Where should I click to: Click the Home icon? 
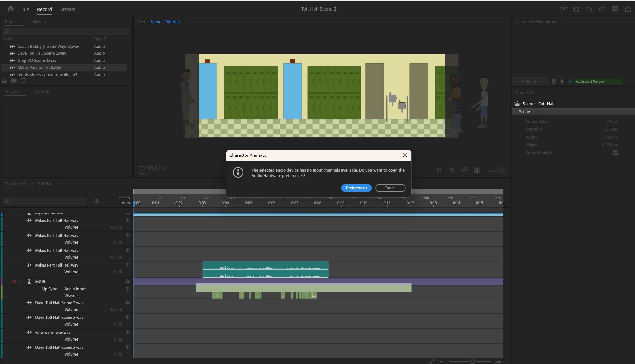coord(11,9)
